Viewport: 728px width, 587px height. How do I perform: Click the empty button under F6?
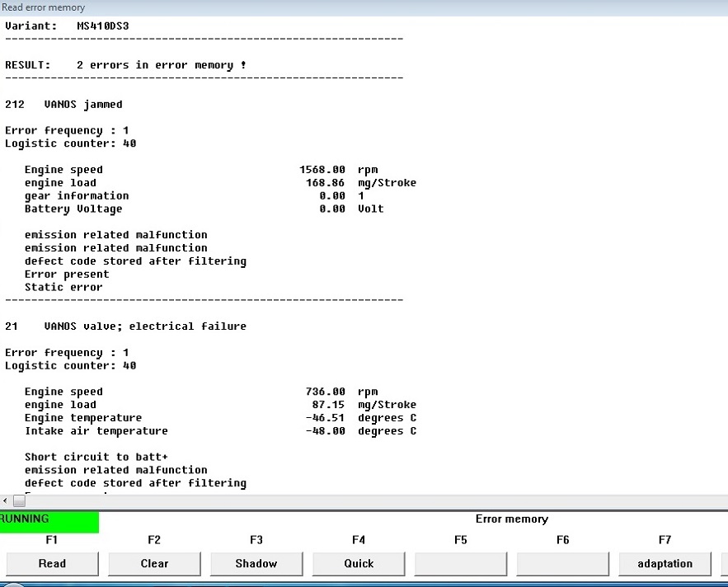click(562, 564)
